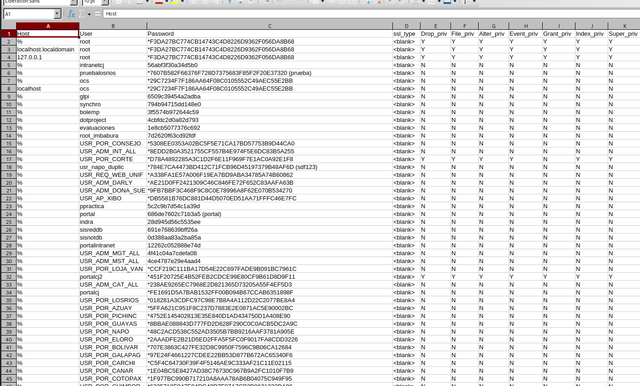Viewport: 640px width, 386px height.
Task: Select the evaluaciones user cell
Action: click(113, 128)
